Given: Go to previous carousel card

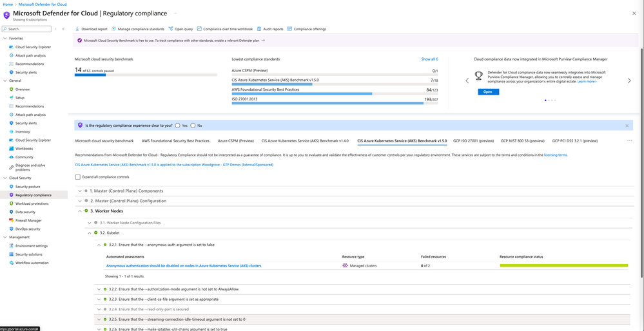Looking at the screenshot, I should 467,80.
